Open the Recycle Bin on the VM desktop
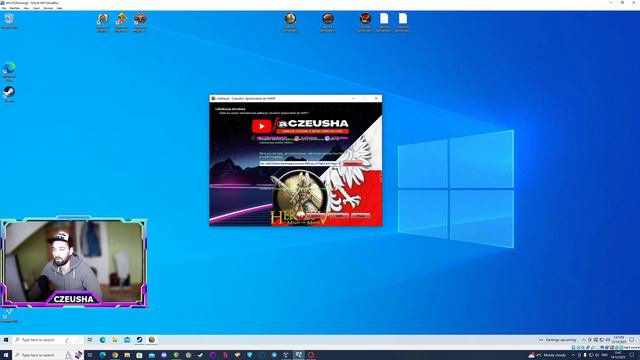640x360 pixels. pos(9,20)
